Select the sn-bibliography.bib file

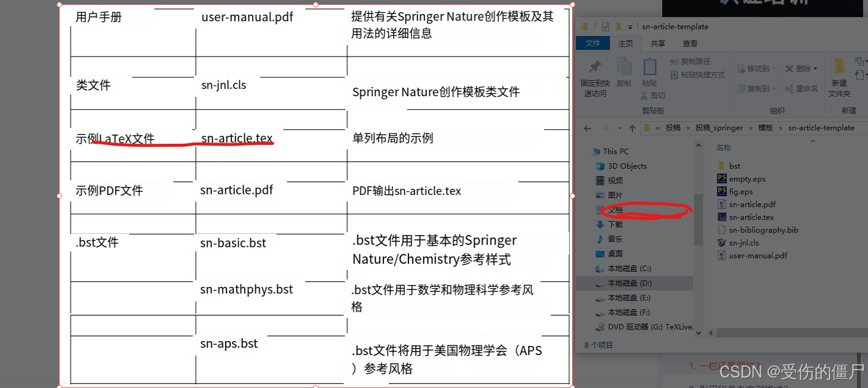[758, 230]
